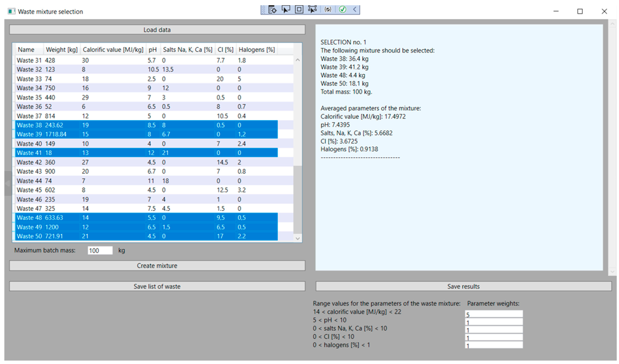This screenshot has height=364, width=619.
Task: Click the Save results button
Action: [x=463, y=286]
